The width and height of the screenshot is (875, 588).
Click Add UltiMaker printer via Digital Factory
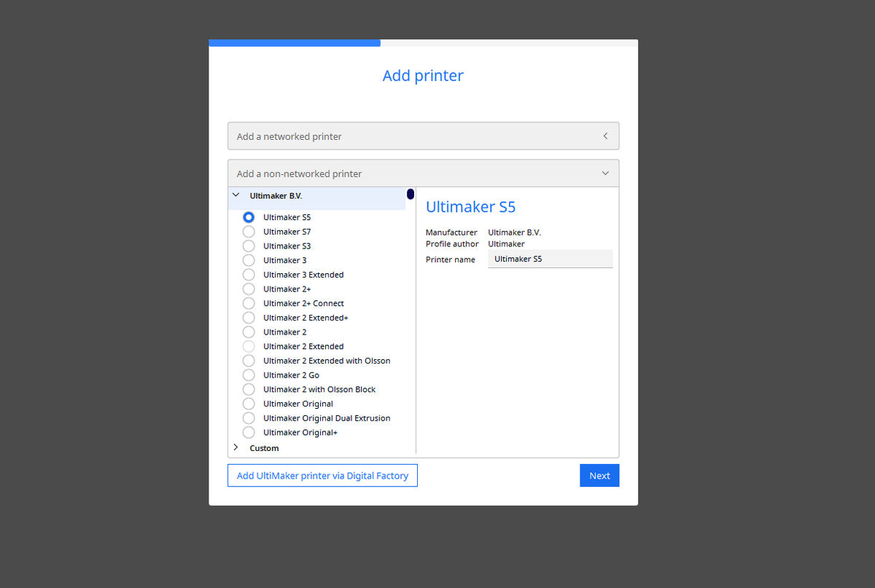tap(322, 476)
